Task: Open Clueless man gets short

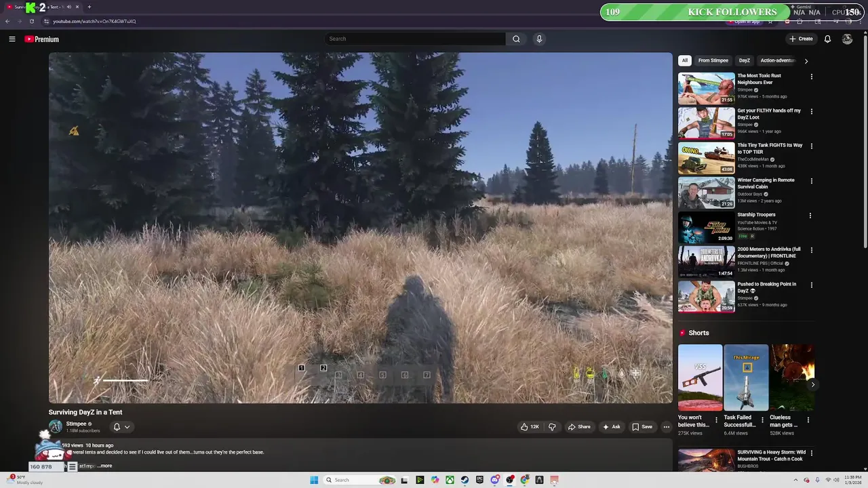Action: click(x=792, y=378)
